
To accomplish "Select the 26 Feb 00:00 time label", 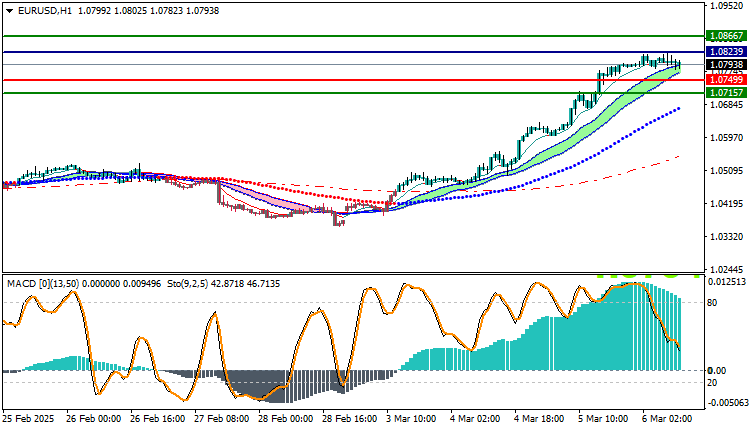I will coord(93,419).
